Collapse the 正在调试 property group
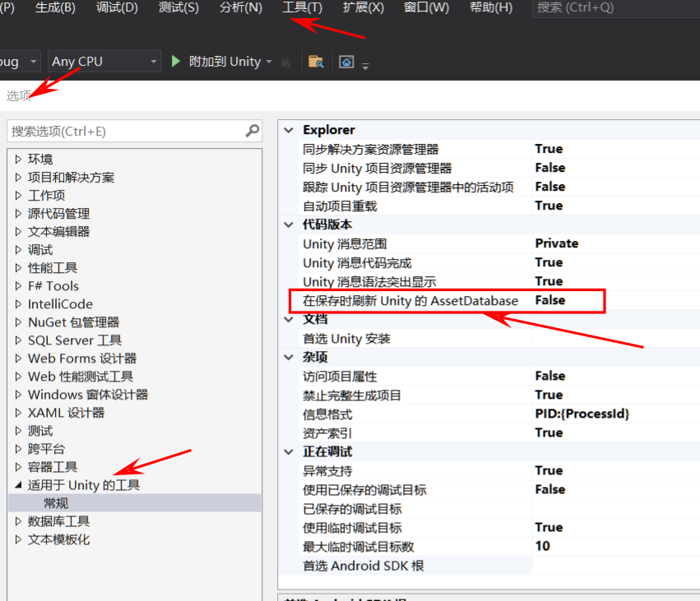Screen dimensions: 700x601 pos(289,451)
